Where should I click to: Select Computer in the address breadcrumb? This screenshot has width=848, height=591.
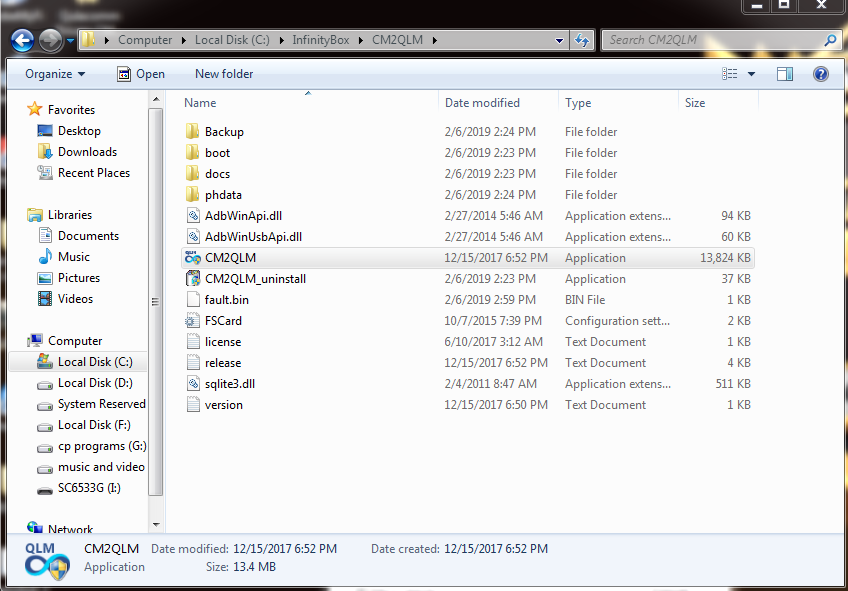[x=145, y=40]
